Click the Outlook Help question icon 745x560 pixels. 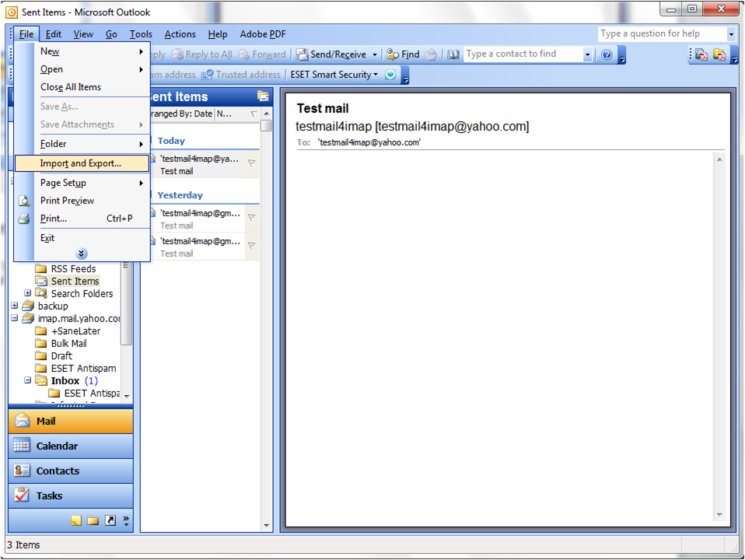607,54
